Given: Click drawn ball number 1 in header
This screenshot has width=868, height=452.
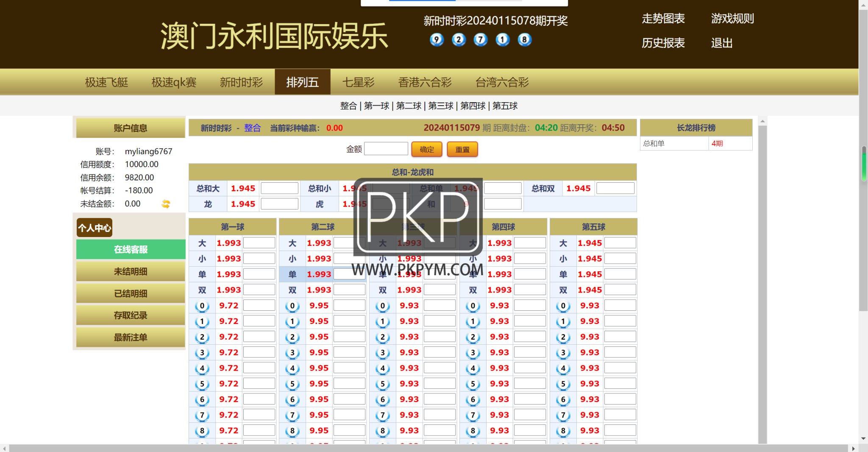Looking at the screenshot, I should click(x=503, y=40).
